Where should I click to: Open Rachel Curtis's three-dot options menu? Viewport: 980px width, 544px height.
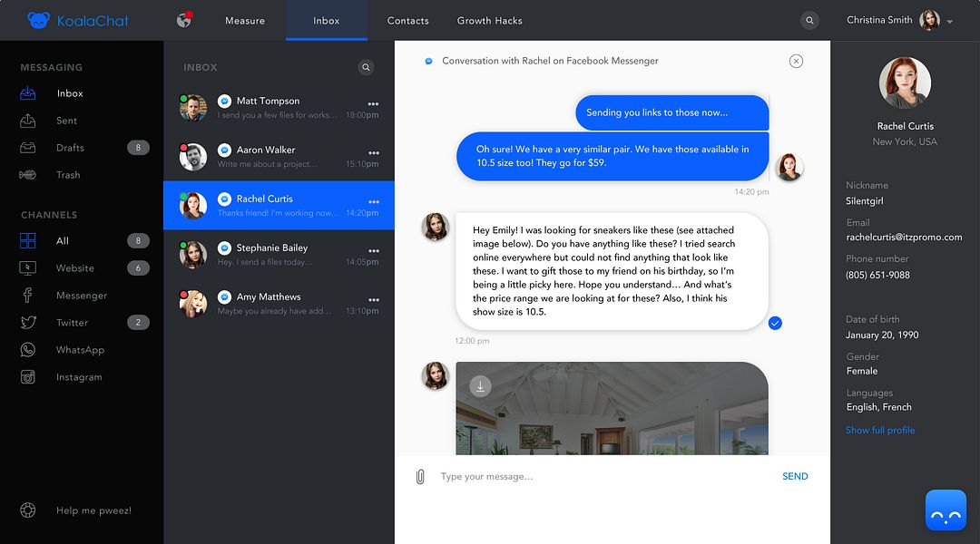373,202
